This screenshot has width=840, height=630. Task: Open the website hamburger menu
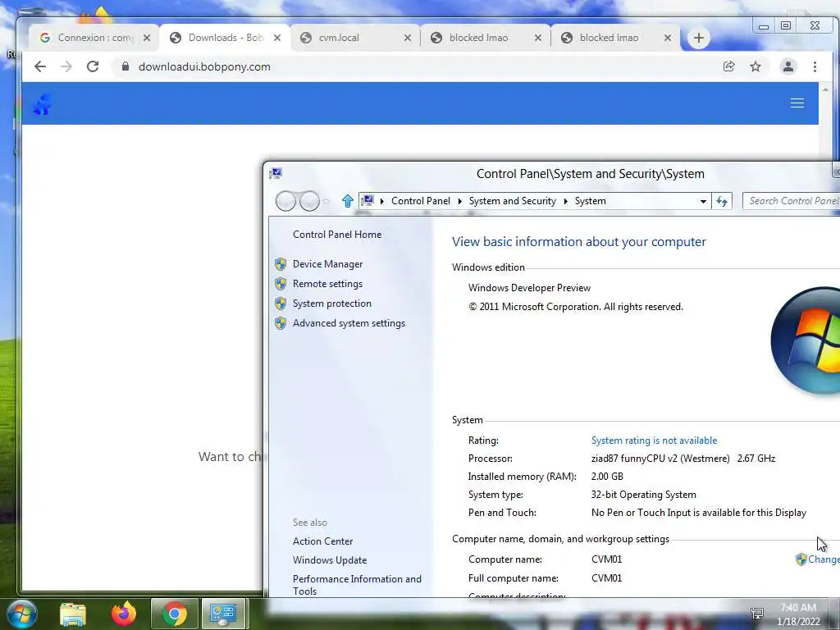(797, 103)
